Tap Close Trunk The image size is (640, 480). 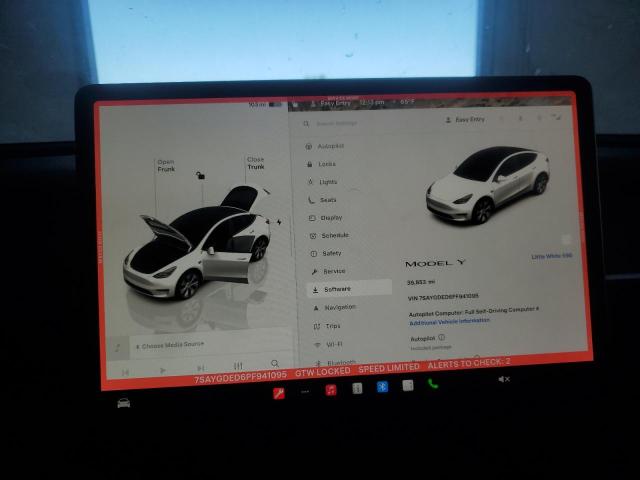[256, 163]
